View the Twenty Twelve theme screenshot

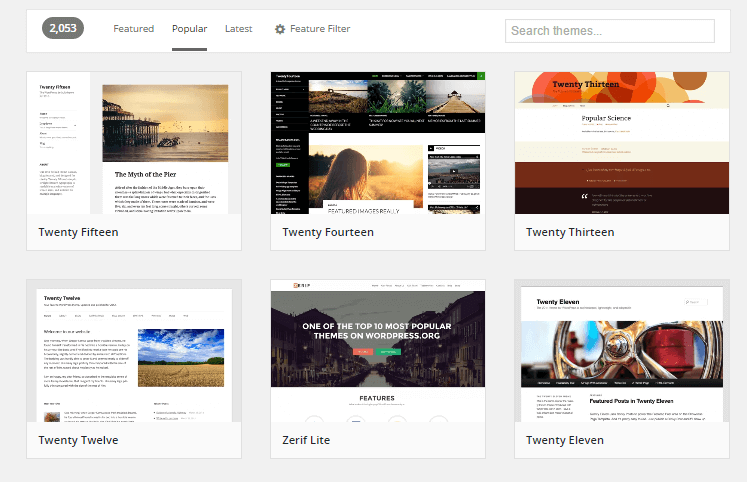pyautogui.click(x=134, y=355)
